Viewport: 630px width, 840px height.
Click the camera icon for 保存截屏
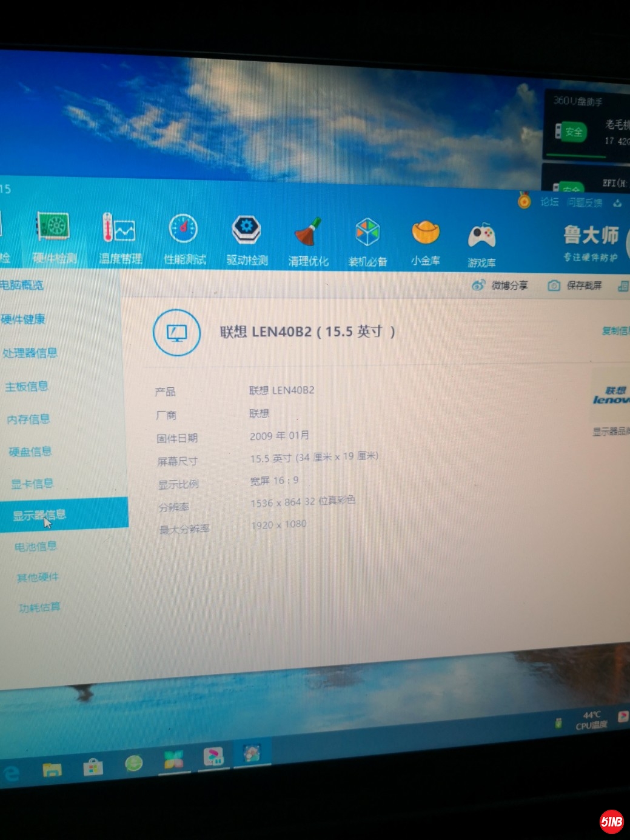point(554,285)
